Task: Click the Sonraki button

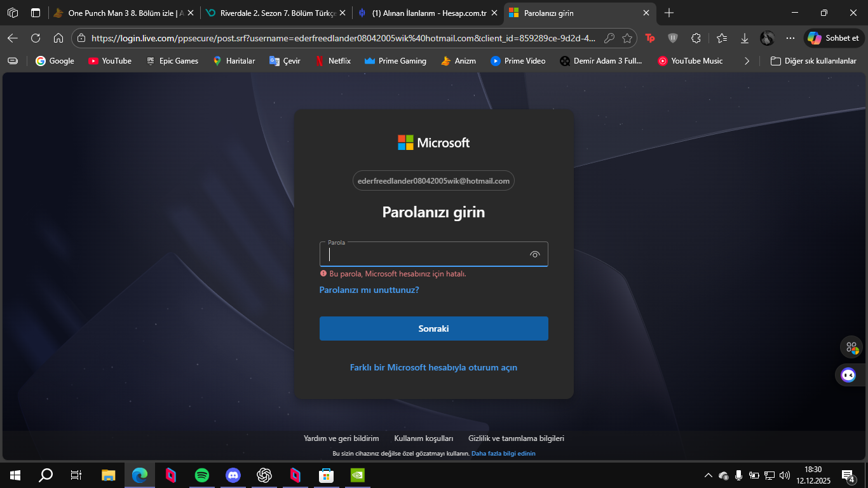Action: (x=433, y=329)
